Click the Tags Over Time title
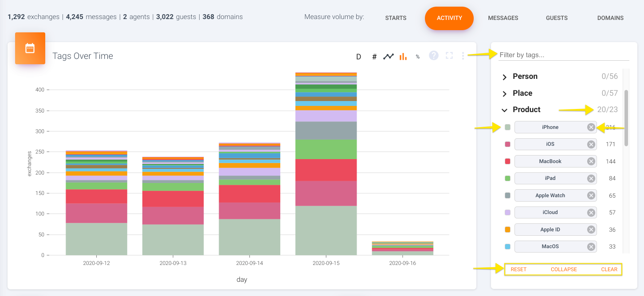This screenshot has height=296, width=644. pos(83,56)
